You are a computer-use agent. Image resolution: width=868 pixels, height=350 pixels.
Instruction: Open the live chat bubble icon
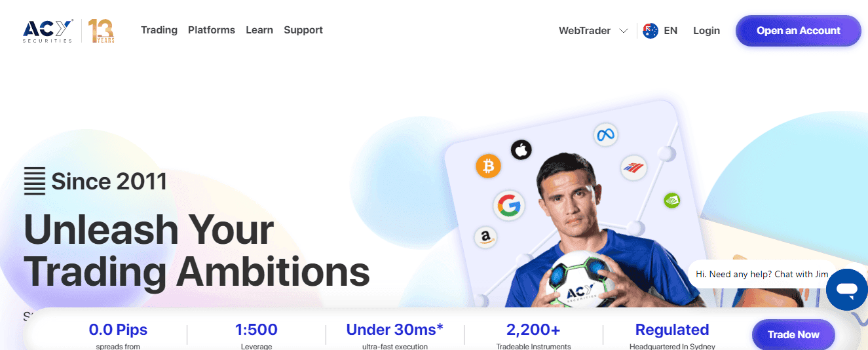[x=846, y=289]
